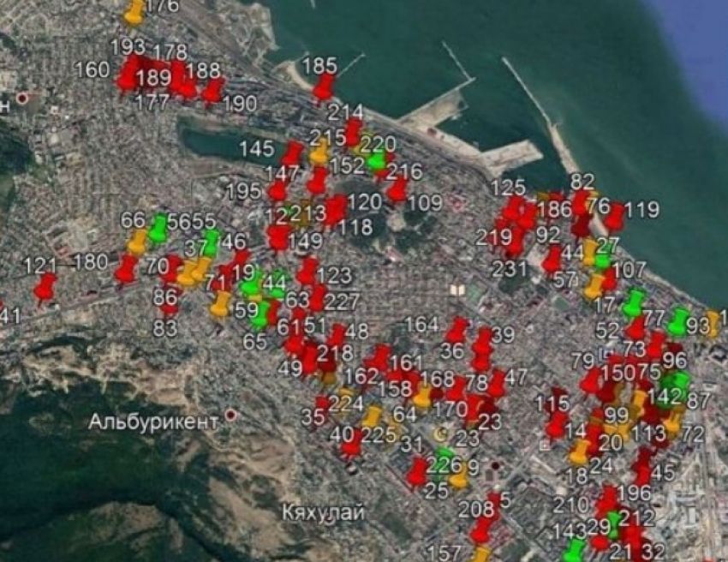
Task: Click the yellow pin labeled 18
Action: point(580,452)
